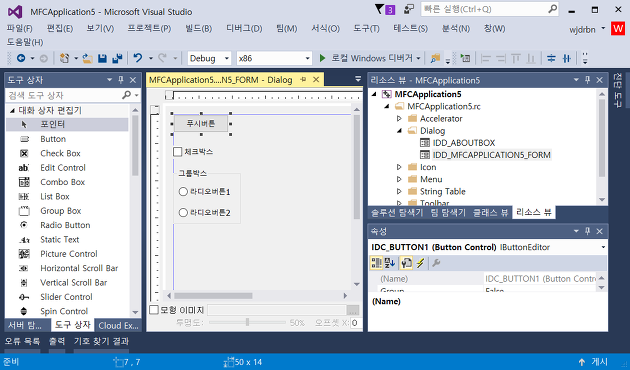Select the Button tool icon in toolbox
The height and width of the screenshot is (370, 630).
pos(24,139)
